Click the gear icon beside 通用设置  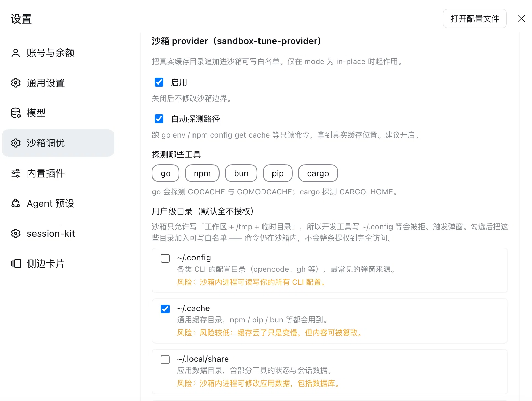pos(16,83)
